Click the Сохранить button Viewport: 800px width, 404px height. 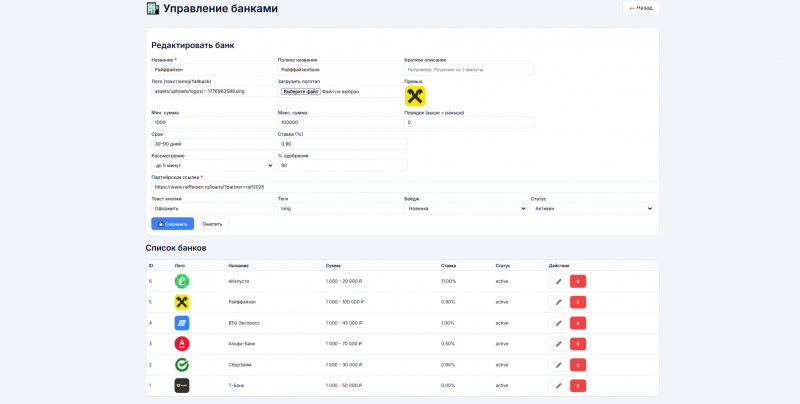point(172,224)
